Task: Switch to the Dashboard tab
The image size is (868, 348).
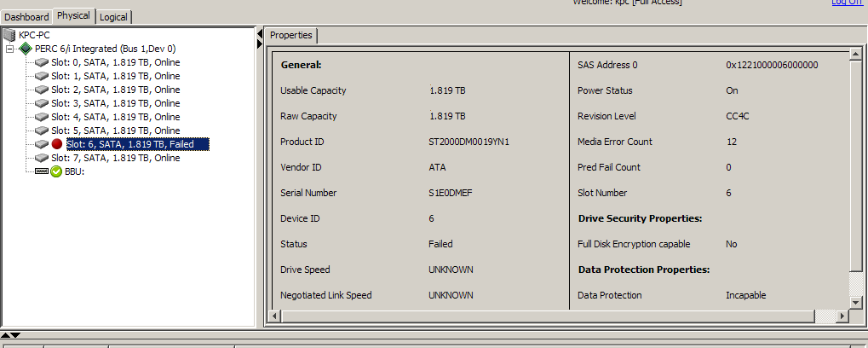Action: point(26,17)
